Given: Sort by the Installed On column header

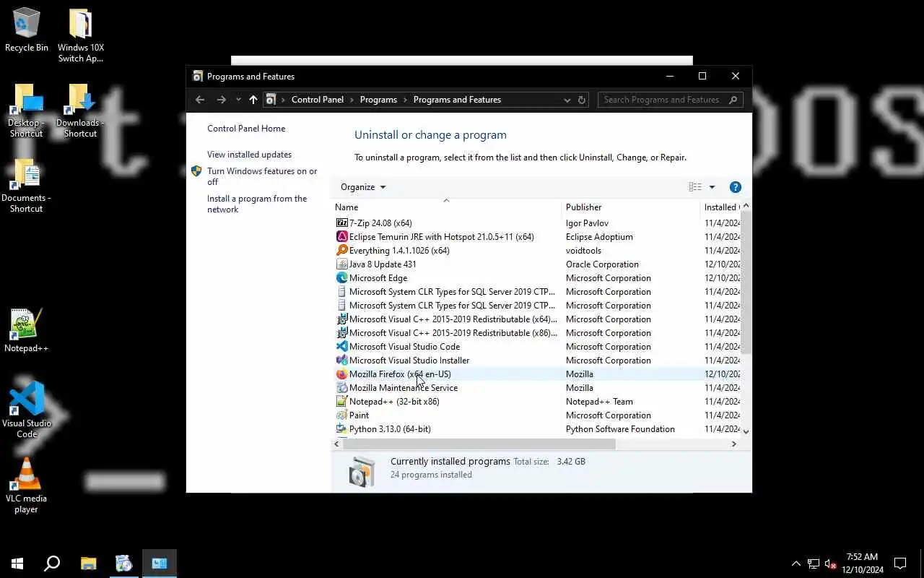Looking at the screenshot, I should (720, 207).
